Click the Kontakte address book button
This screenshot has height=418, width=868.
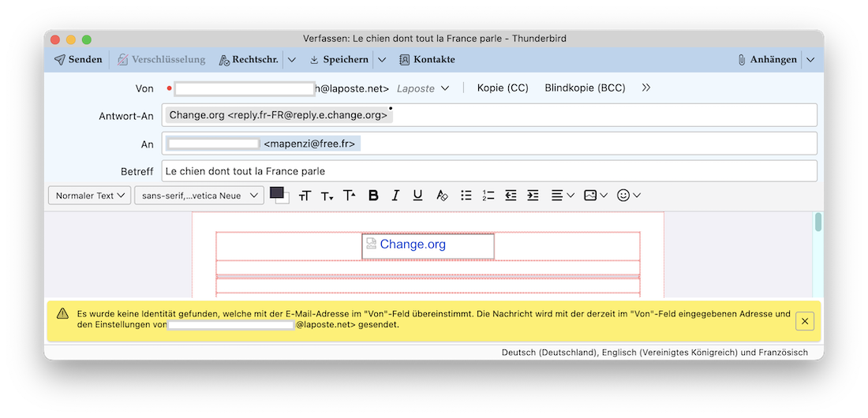427,59
